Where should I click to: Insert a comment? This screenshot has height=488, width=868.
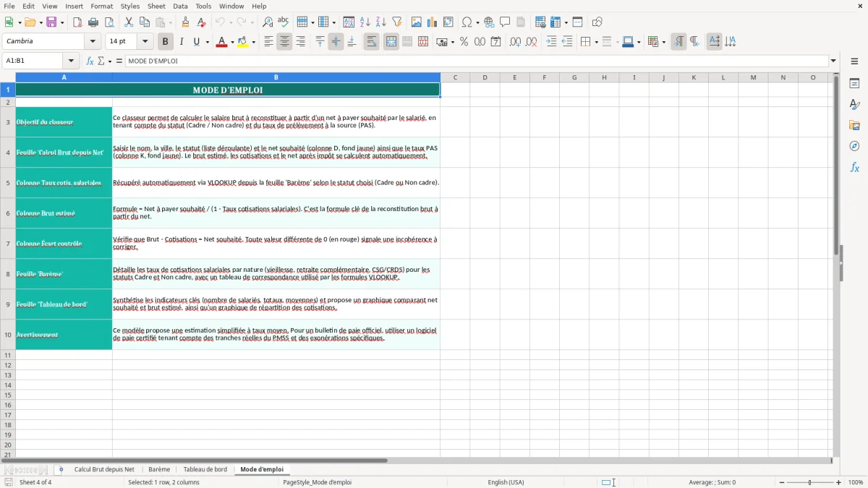(505, 22)
